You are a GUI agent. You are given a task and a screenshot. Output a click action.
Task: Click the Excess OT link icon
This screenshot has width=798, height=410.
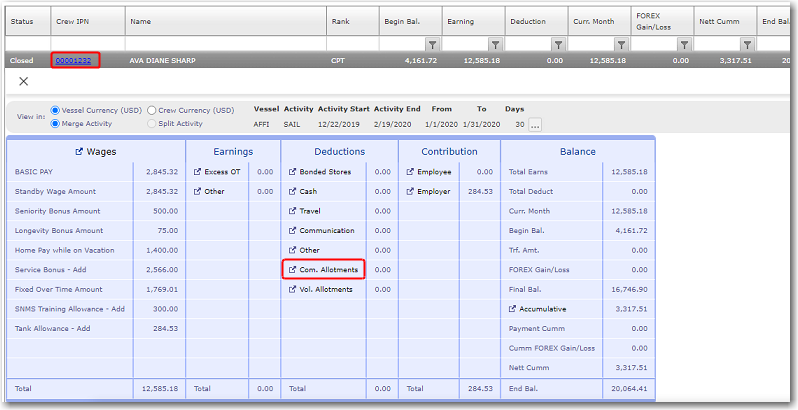(197, 172)
